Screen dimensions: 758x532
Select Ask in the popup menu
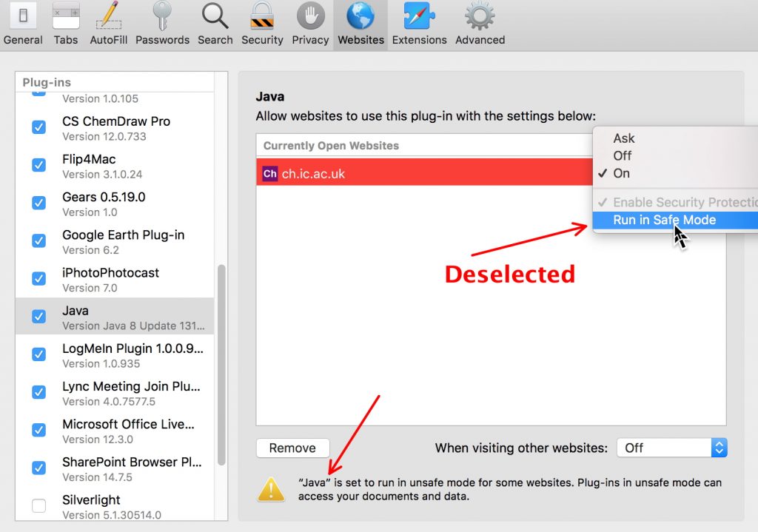pos(624,138)
